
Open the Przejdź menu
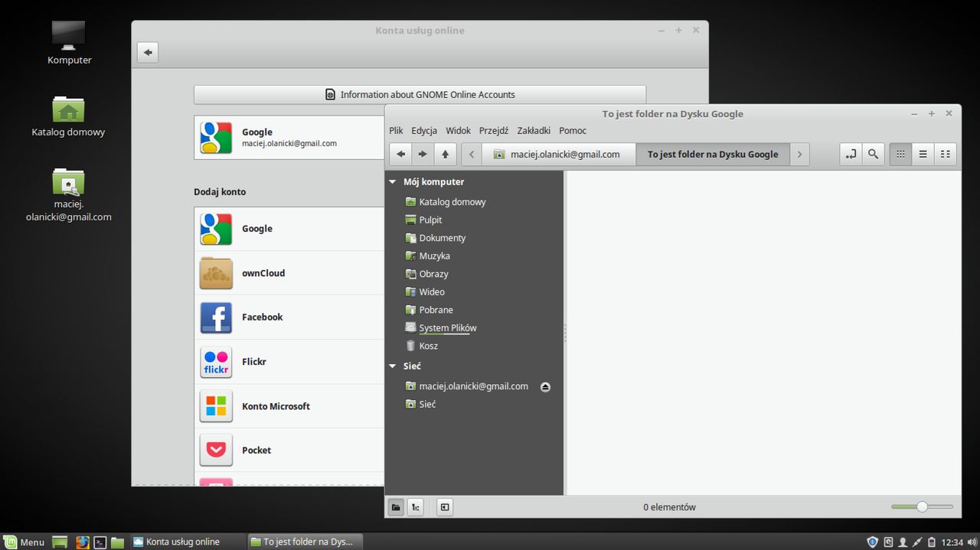(494, 131)
